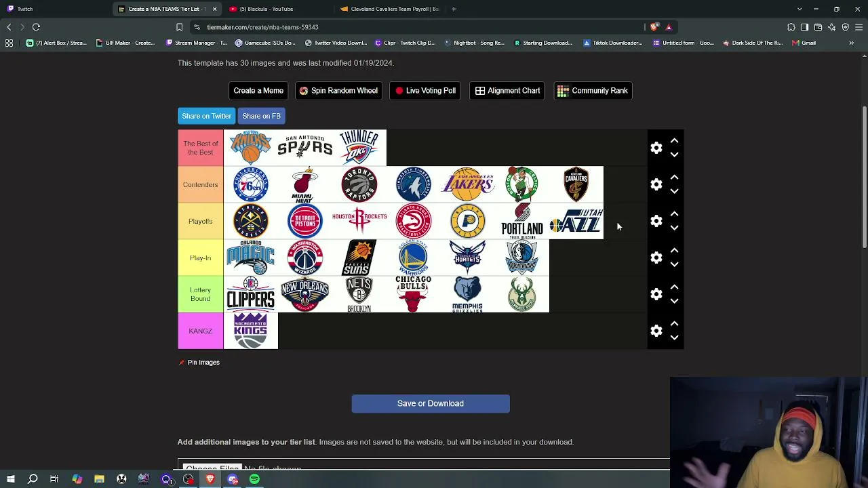868x488 pixels.
Task: Open settings gear for Lottery Bound row
Action: point(656,294)
